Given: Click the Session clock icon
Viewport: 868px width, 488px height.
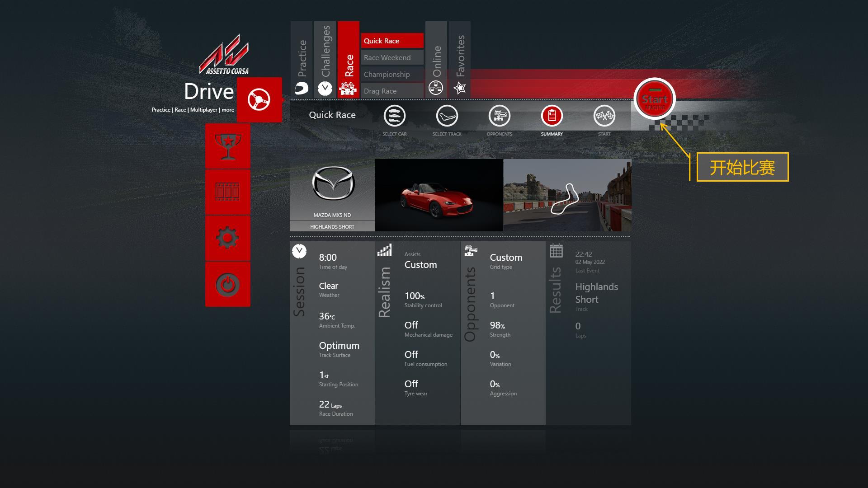Looking at the screenshot, I should pyautogui.click(x=299, y=251).
